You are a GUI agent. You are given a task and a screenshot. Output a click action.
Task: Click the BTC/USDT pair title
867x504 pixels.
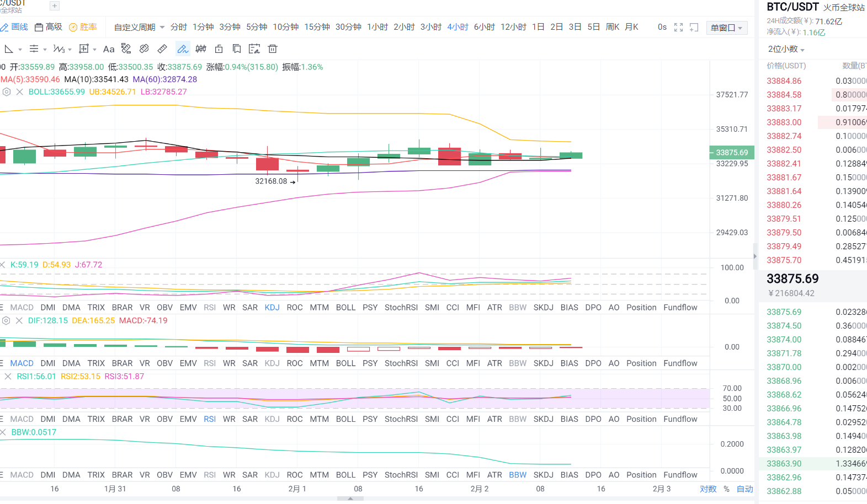(792, 7)
